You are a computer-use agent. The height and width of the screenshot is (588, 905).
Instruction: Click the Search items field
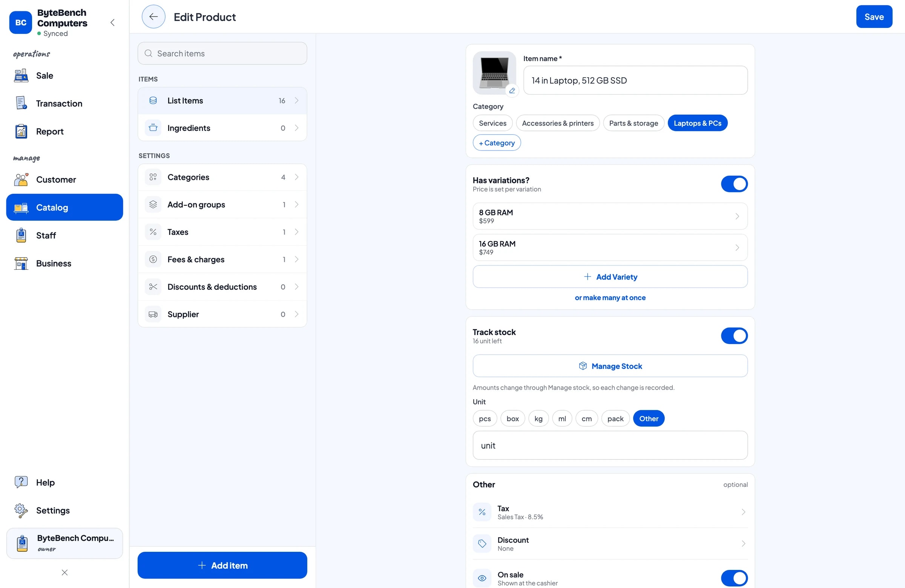coord(222,54)
